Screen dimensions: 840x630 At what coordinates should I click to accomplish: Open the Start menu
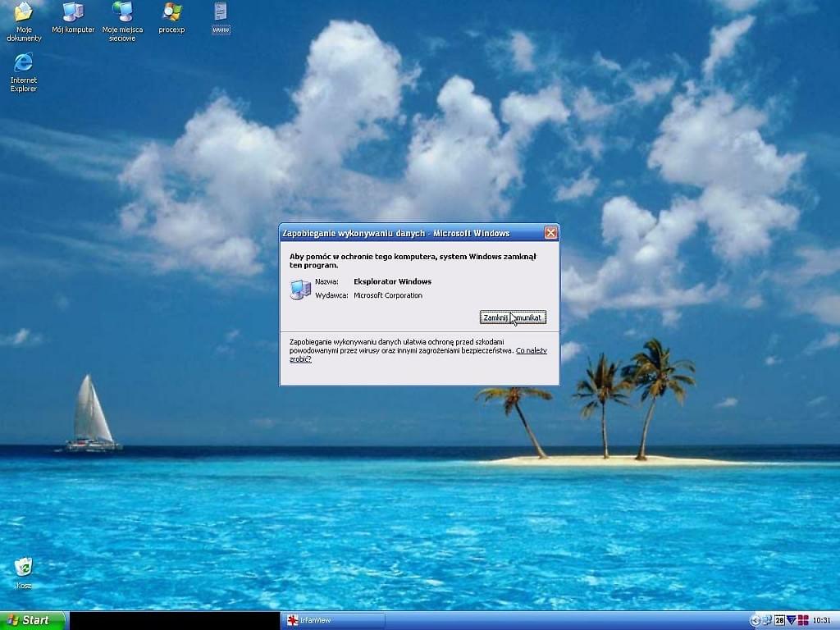pyautogui.click(x=33, y=620)
